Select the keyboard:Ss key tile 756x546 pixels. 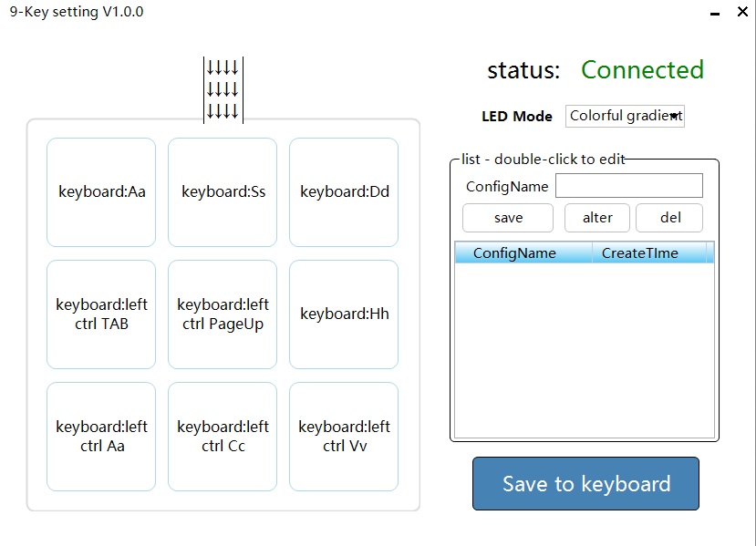(223, 192)
